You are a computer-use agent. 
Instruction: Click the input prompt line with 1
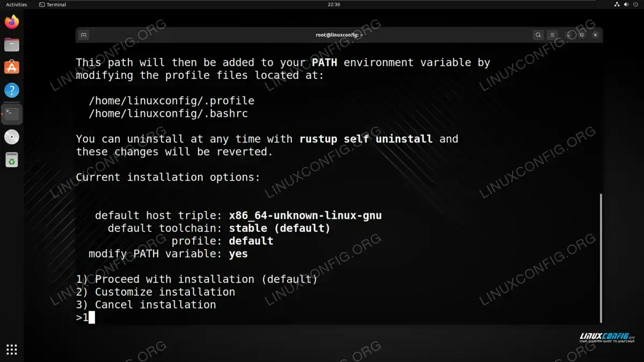[85, 317]
